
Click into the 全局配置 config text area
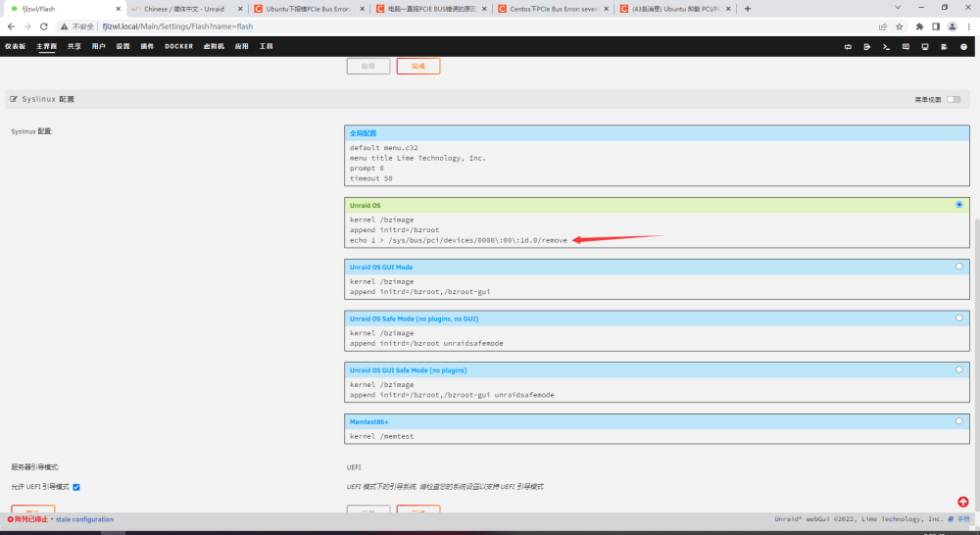click(657, 163)
